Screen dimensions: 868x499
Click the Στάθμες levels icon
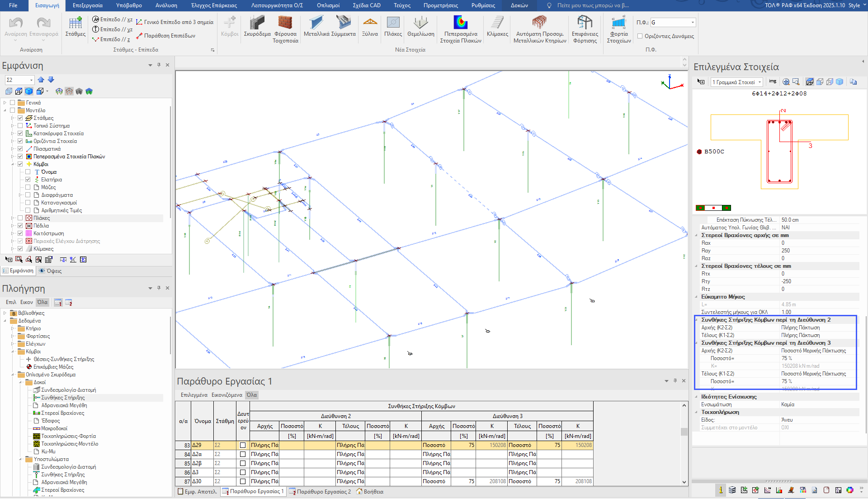click(x=75, y=24)
